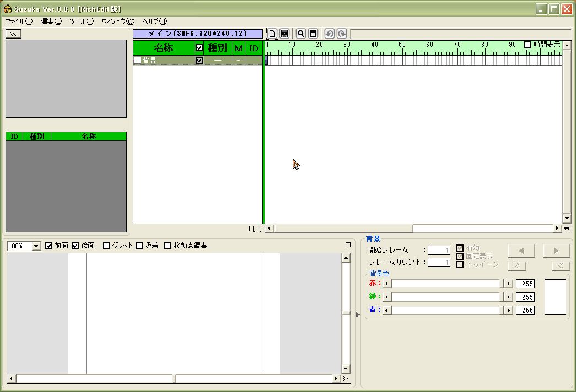Screen dimensions: 576x392
Task: Click the undo arrow toolbar icon
Action: pyautogui.click(x=330, y=34)
